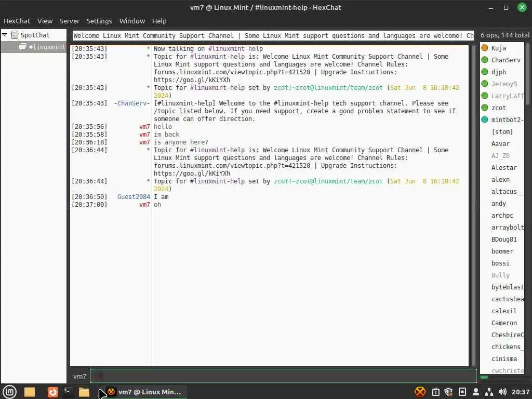Select user andy in the user list

coord(498,204)
